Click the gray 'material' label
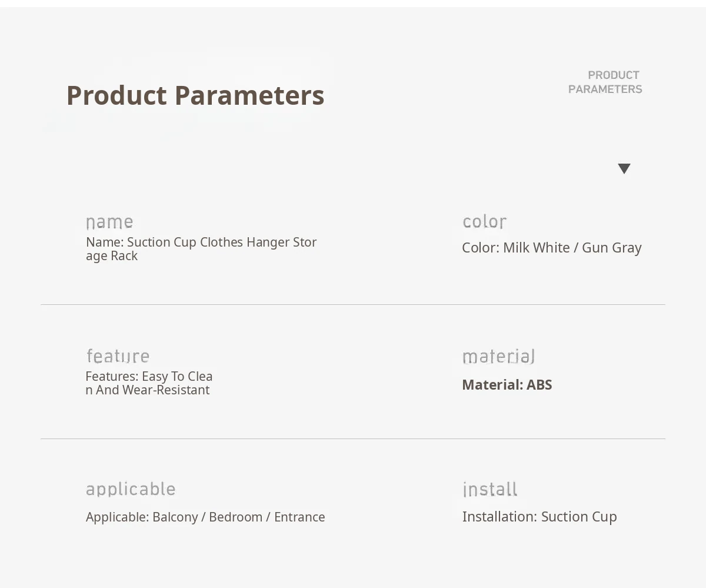706x588 pixels. 498,357
